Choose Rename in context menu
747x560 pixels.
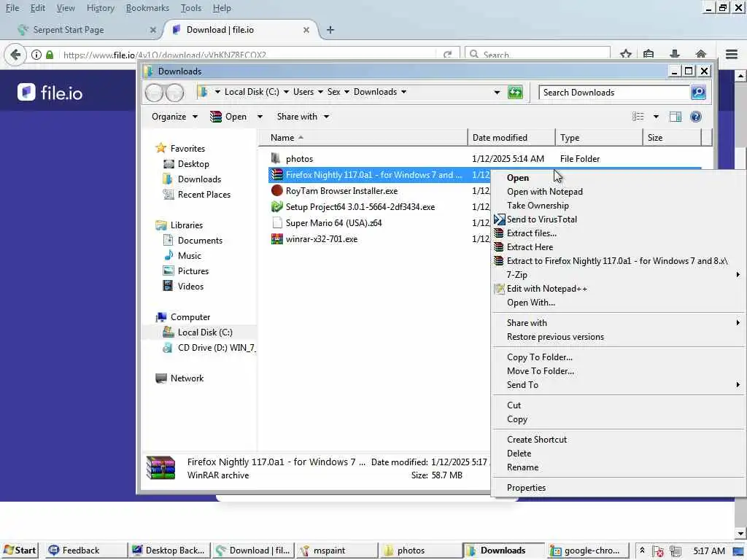point(522,467)
